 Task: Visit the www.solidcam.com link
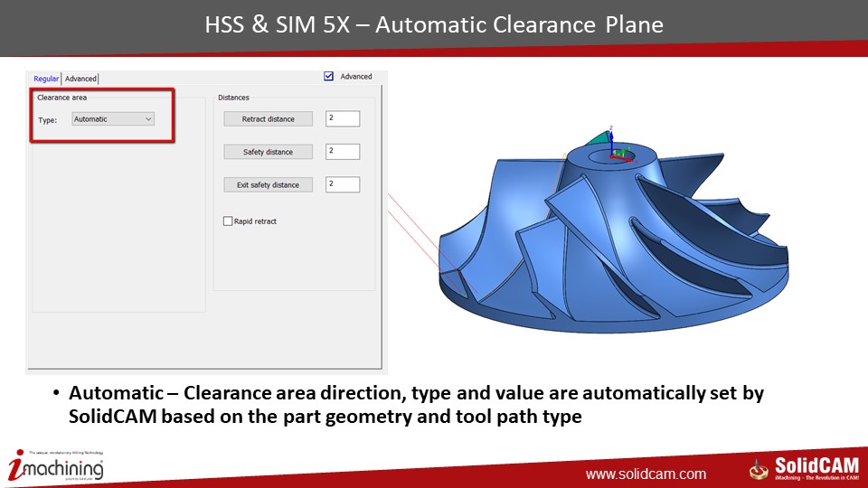646,474
